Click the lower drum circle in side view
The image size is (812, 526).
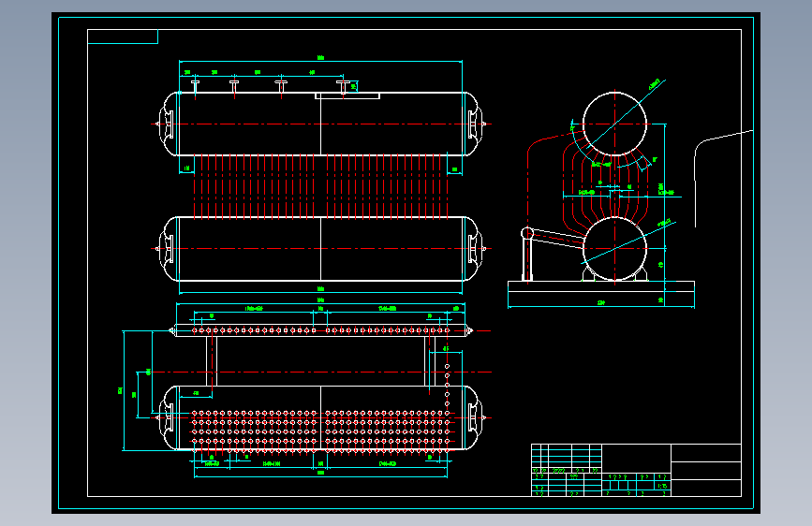coord(614,249)
